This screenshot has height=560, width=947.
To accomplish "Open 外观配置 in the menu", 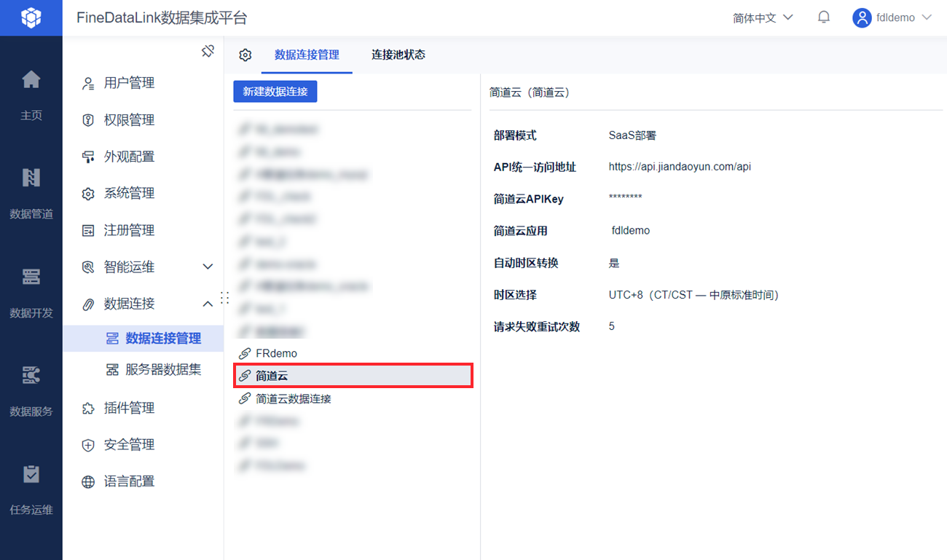I will (129, 157).
